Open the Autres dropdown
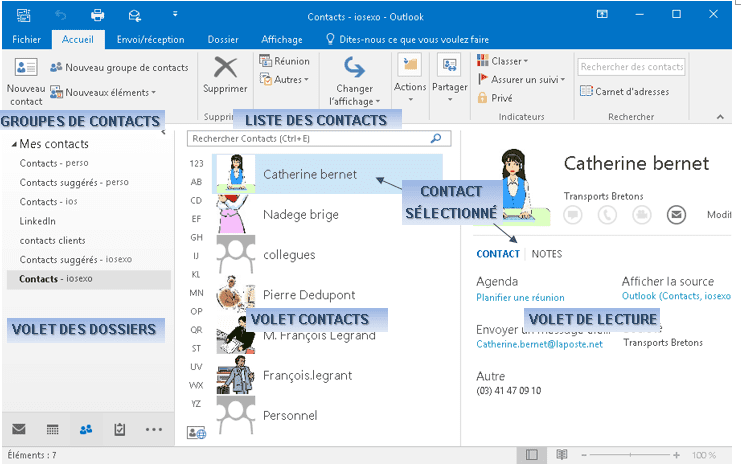This screenshot has height=467, width=741. [284, 79]
